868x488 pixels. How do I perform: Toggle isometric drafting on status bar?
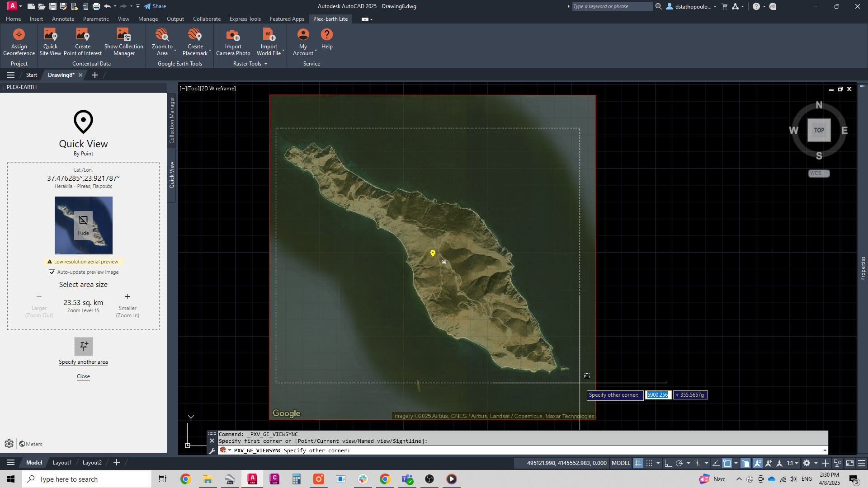click(697, 463)
